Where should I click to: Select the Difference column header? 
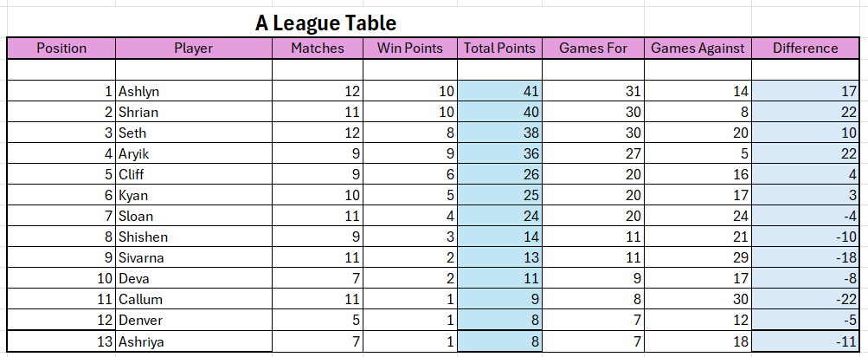(x=806, y=49)
